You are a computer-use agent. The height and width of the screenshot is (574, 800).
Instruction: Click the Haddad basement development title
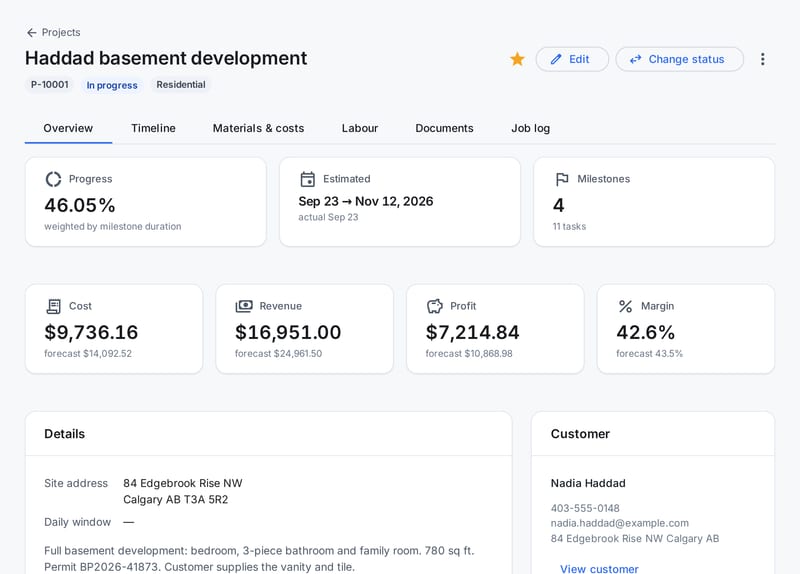point(166,58)
